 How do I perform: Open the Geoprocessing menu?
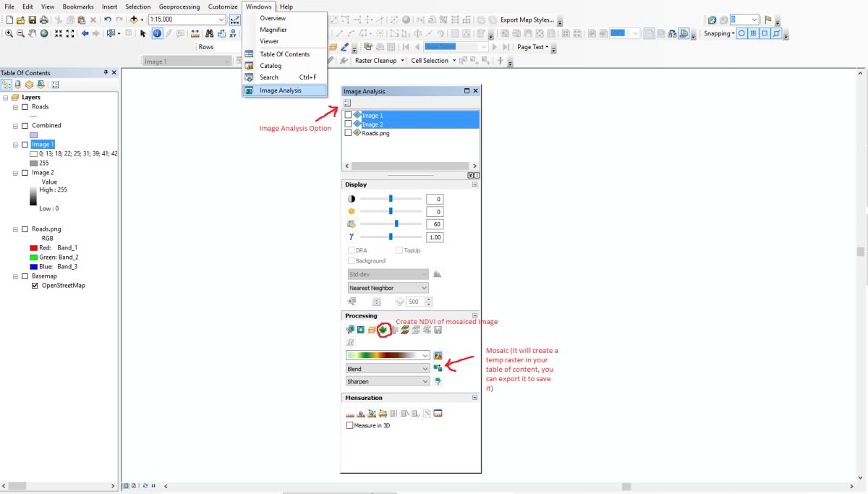tap(179, 7)
